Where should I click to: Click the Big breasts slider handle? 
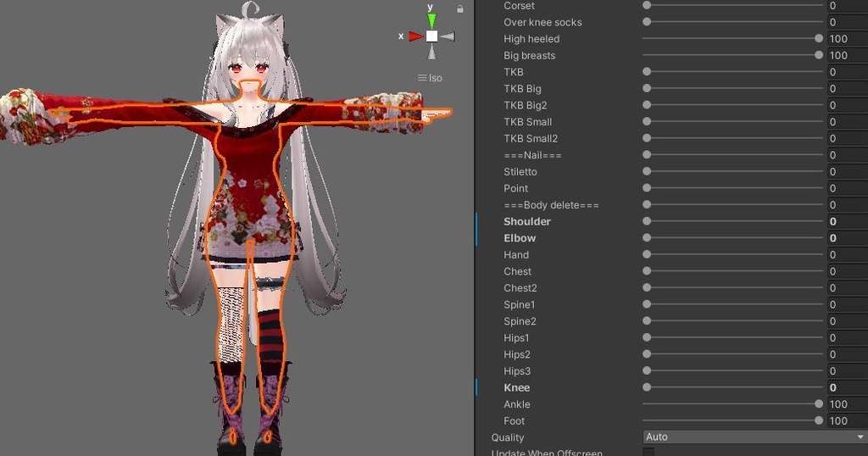tap(819, 55)
